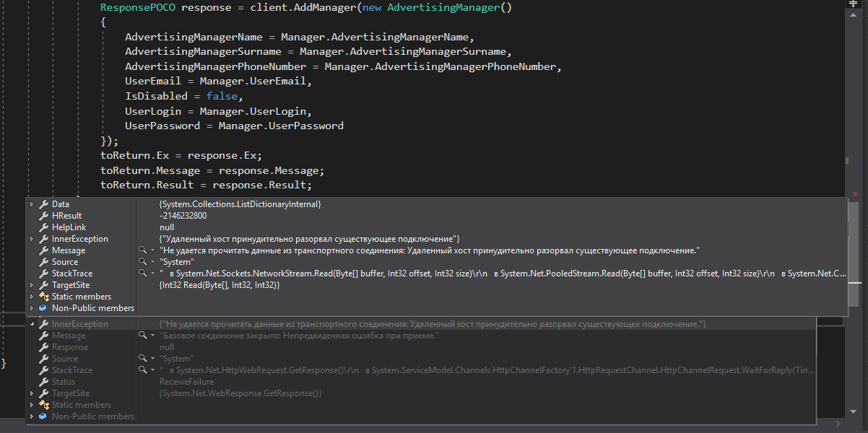
Task: Click the wrench icon beside HResult property
Action: pyautogui.click(x=43, y=216)
